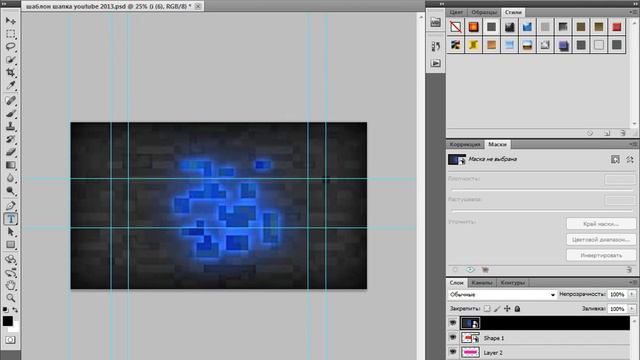The height and width of the screenshot is (360, 640).
Task: Select the Brush tool
Action: pos(11,113)
